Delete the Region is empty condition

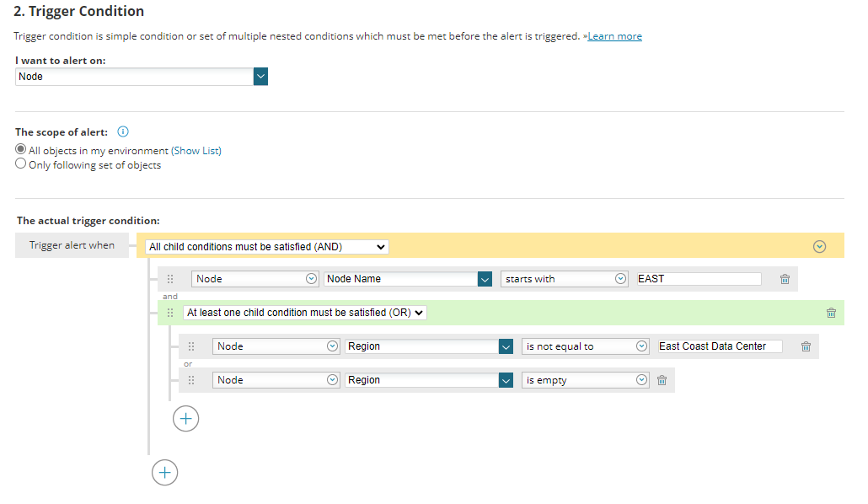click(662, 380)
